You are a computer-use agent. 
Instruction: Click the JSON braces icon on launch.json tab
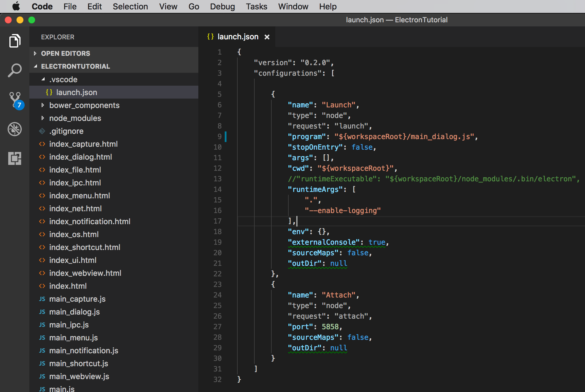[x=210, y=37]
